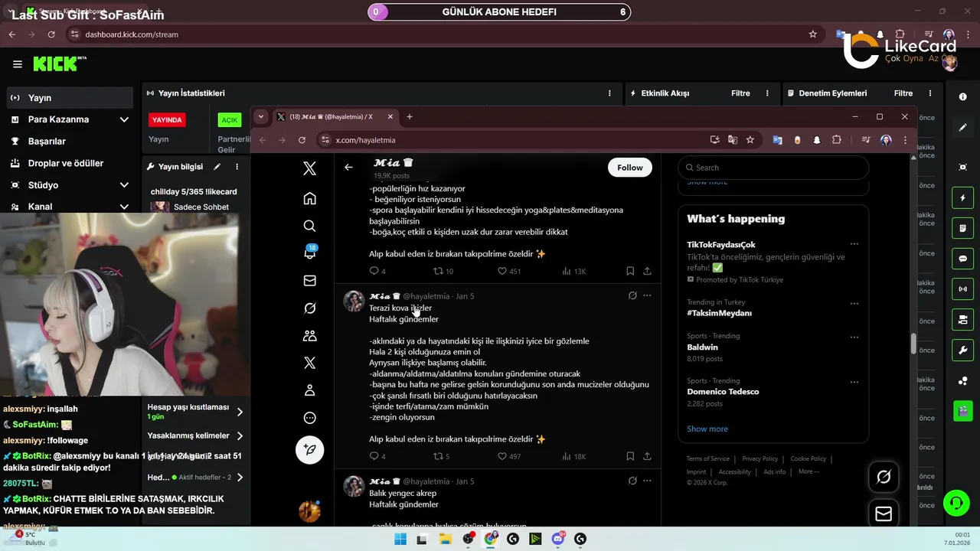Open X Home from the sidebar
980x551 pixels.
point(309,198)
